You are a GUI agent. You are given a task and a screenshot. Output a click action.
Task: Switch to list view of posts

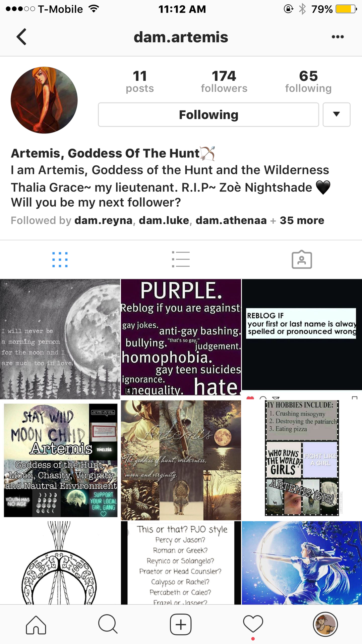tap(181, 260)
